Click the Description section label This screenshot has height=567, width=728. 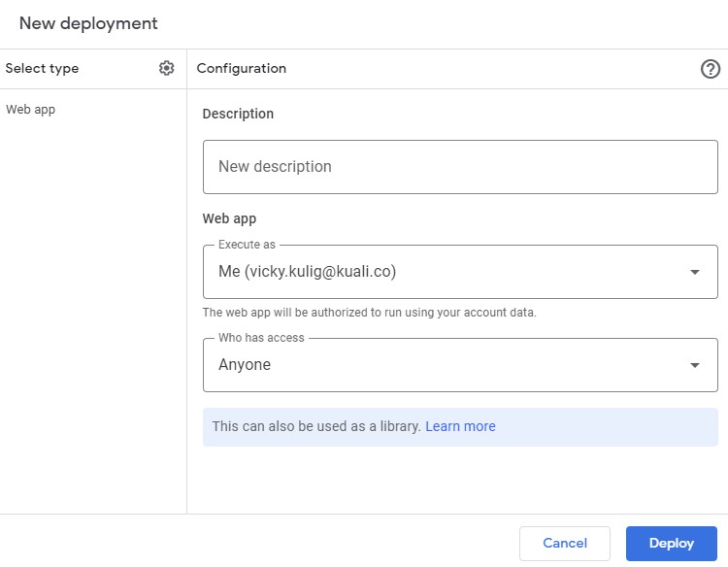tap(238, 114)
